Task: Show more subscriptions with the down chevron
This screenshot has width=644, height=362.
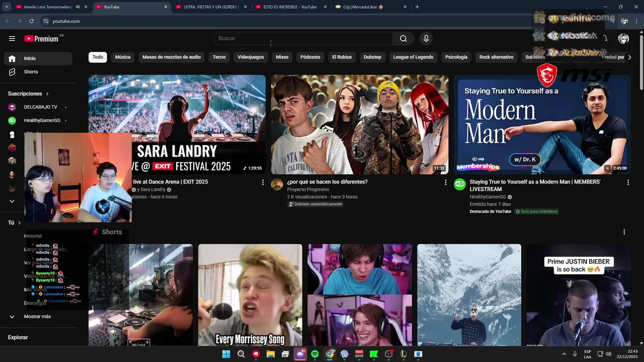Action: (12, 201)
